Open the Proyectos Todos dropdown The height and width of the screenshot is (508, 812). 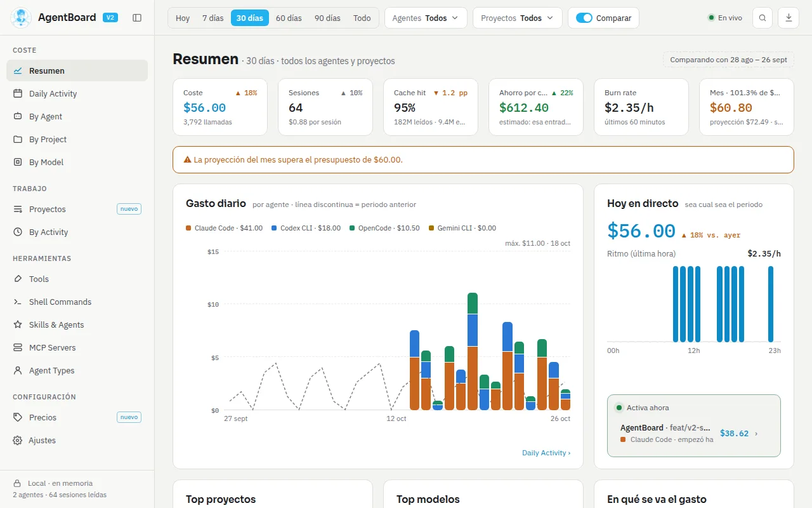[518, 18]
